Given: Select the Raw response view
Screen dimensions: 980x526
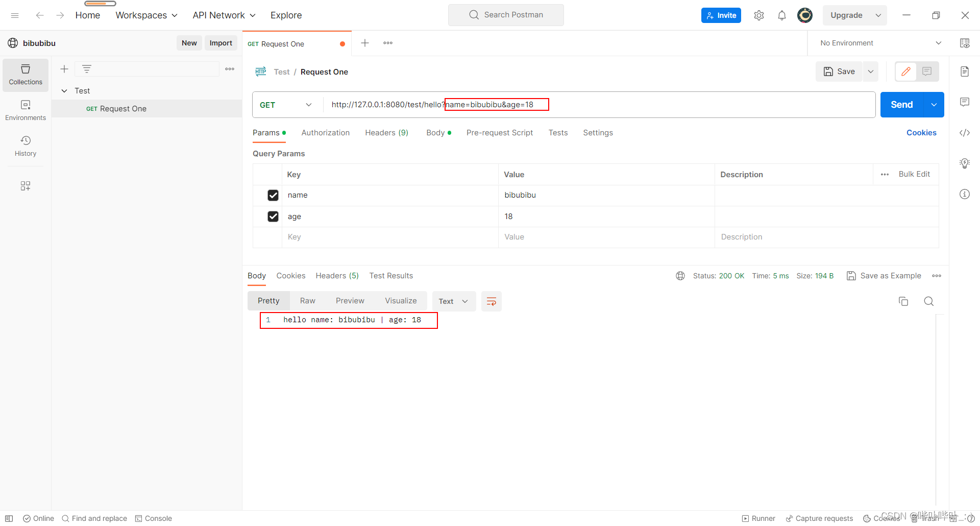Looking at the screenshot, I should coord(308,301).
